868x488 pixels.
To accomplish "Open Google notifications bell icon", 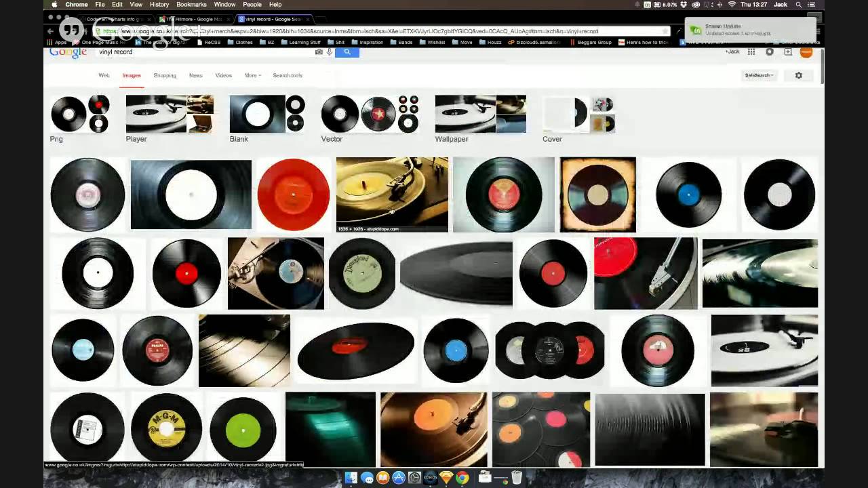I will [770, 52].
